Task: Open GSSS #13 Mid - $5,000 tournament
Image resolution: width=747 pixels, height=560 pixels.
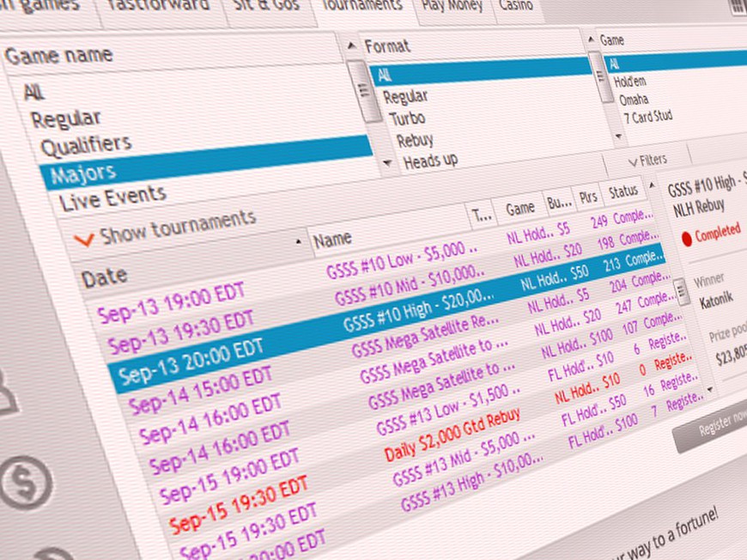Action: (x=463, y=459)
